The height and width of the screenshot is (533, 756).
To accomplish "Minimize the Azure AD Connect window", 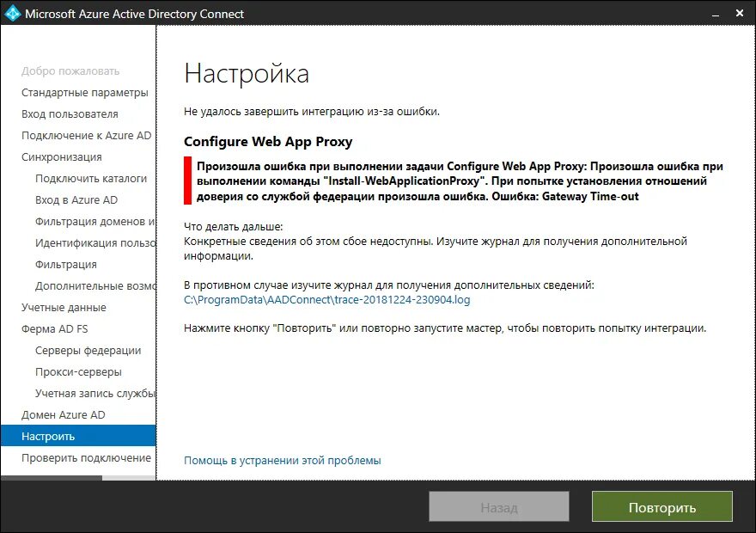I will (x=716, y=14).
